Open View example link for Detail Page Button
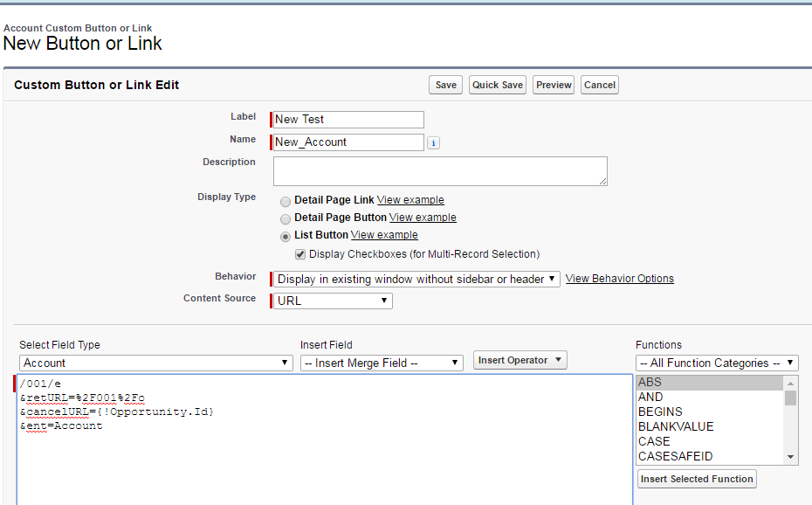The width and height of the screenshot is (812, 505). pos(423,218)
